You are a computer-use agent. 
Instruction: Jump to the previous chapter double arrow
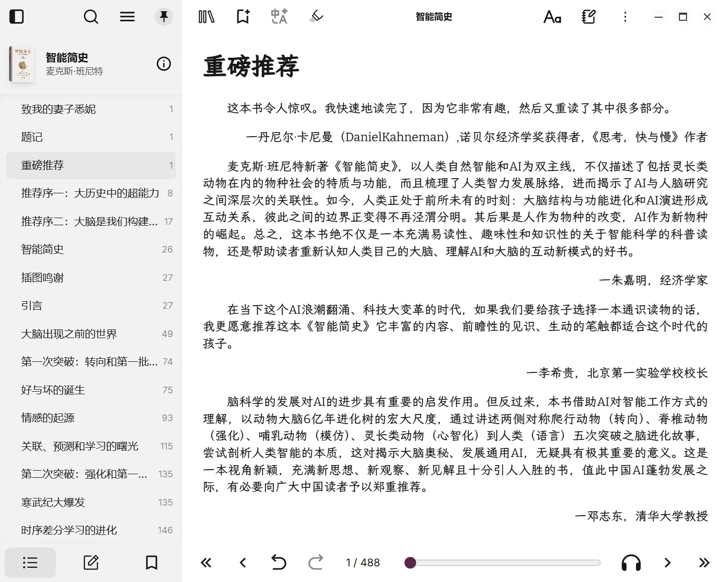[x=206, y=563]
